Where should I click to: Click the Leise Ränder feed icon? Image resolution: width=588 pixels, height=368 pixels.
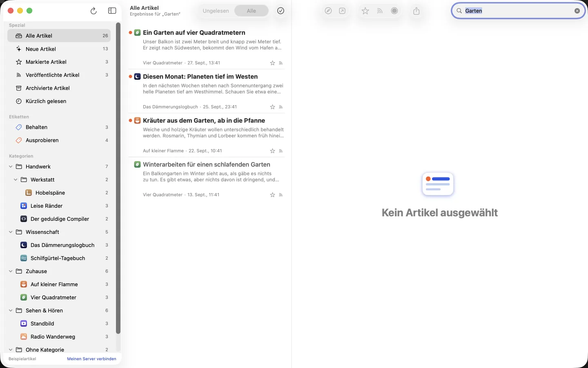[x=24, y=206]
